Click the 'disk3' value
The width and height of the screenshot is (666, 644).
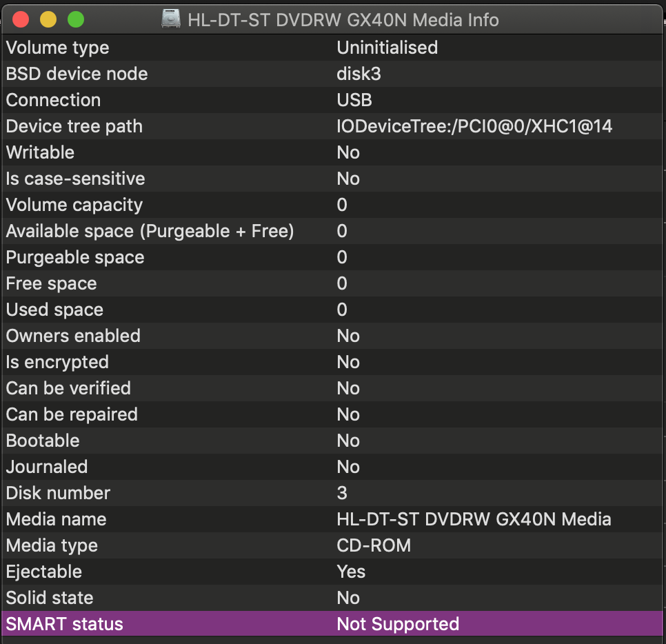[359, 74]
